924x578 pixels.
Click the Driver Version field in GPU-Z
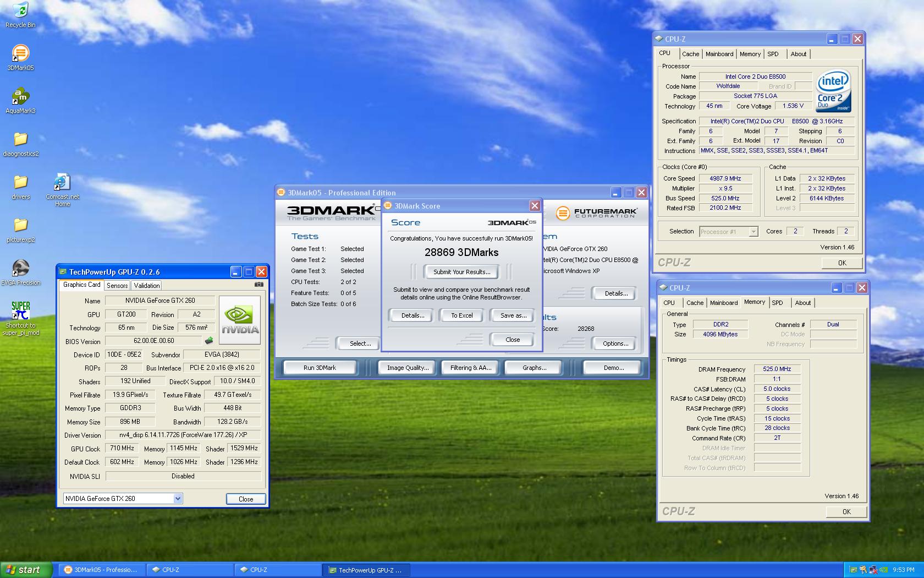(183, 435)
